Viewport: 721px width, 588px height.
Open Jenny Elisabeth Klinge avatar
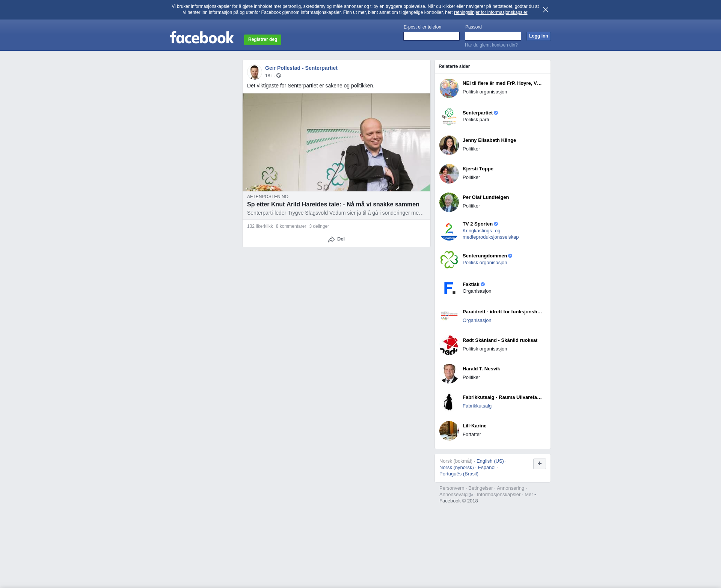[449, 145]
